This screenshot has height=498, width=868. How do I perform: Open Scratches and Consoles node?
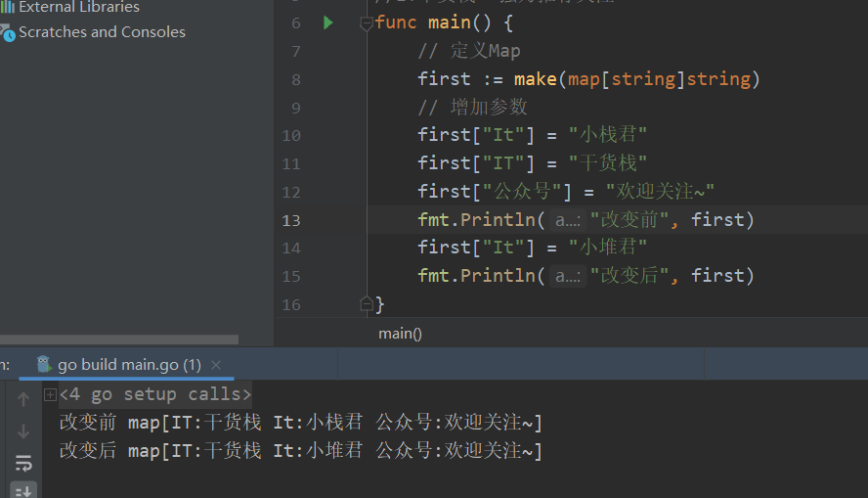[102, 32]
